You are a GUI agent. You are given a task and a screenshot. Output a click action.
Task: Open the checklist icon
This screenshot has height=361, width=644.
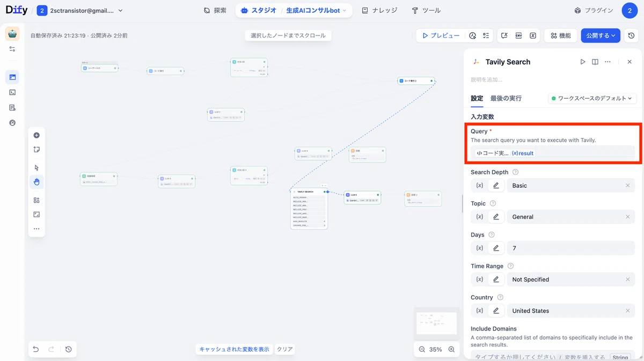(486, 35)
